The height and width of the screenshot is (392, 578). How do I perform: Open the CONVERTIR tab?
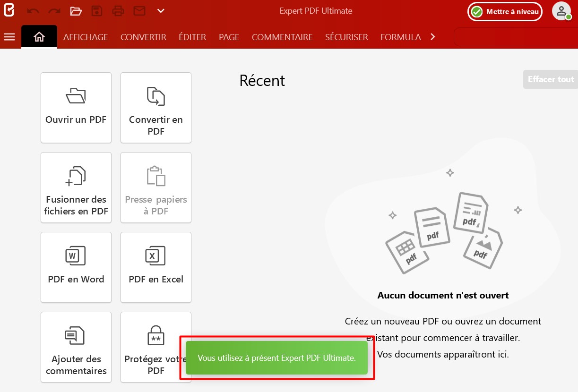click(x=143, y=37)
